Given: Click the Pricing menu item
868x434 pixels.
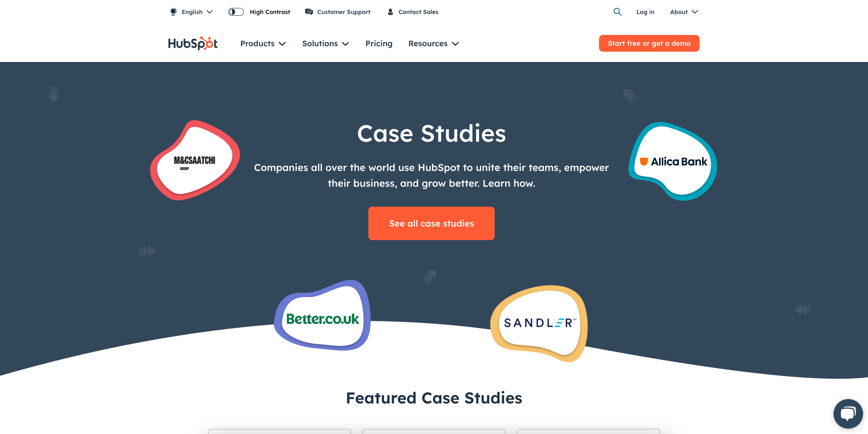Looking at the screenshot, I should point(379,43).
